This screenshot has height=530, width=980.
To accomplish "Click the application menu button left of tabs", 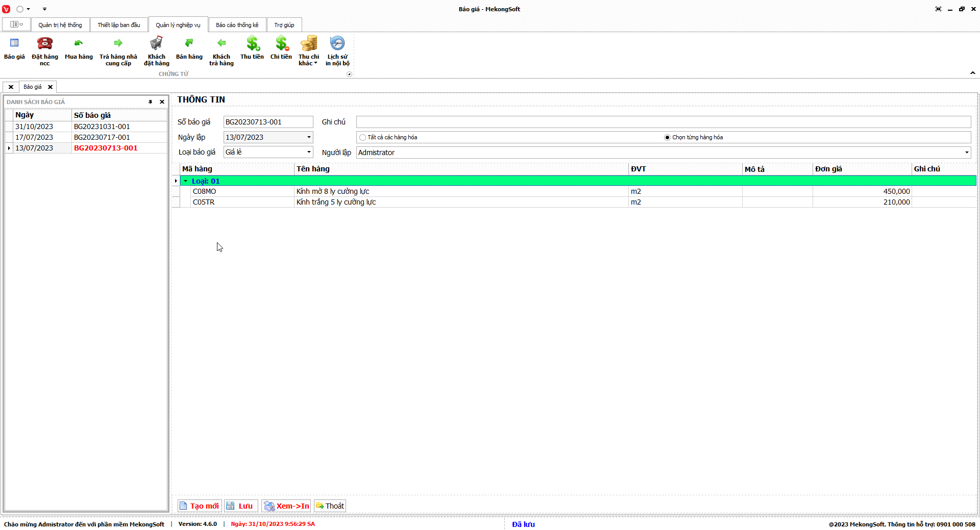I will [x=16, y=24].
